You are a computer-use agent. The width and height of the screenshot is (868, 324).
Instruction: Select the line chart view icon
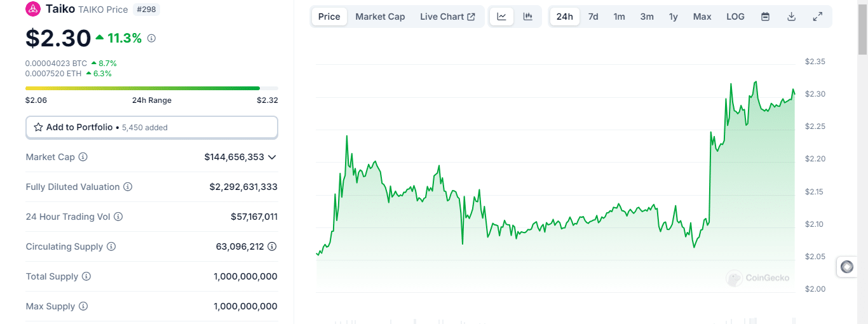(502, 17)
